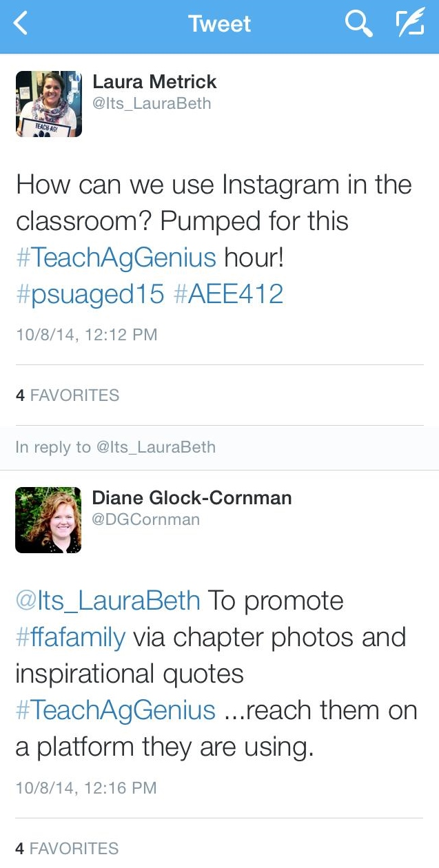This screenshot has height=868, width=439.
Task: Open the #ffafamily hashtag link
Action: click(70, 637)
